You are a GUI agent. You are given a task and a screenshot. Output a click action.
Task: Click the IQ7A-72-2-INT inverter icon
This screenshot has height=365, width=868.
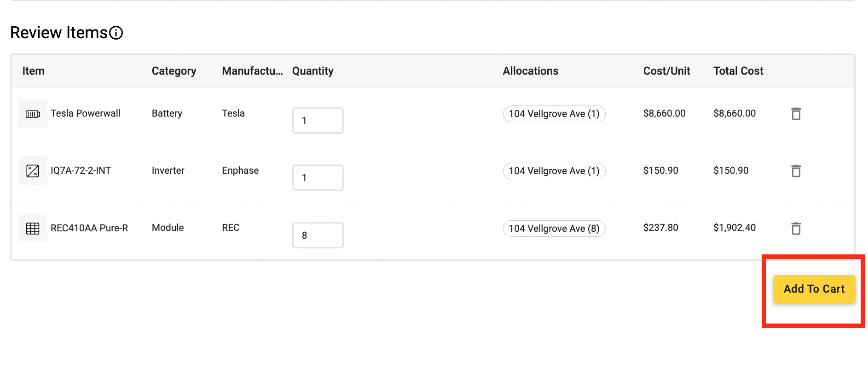pos(33,171)
